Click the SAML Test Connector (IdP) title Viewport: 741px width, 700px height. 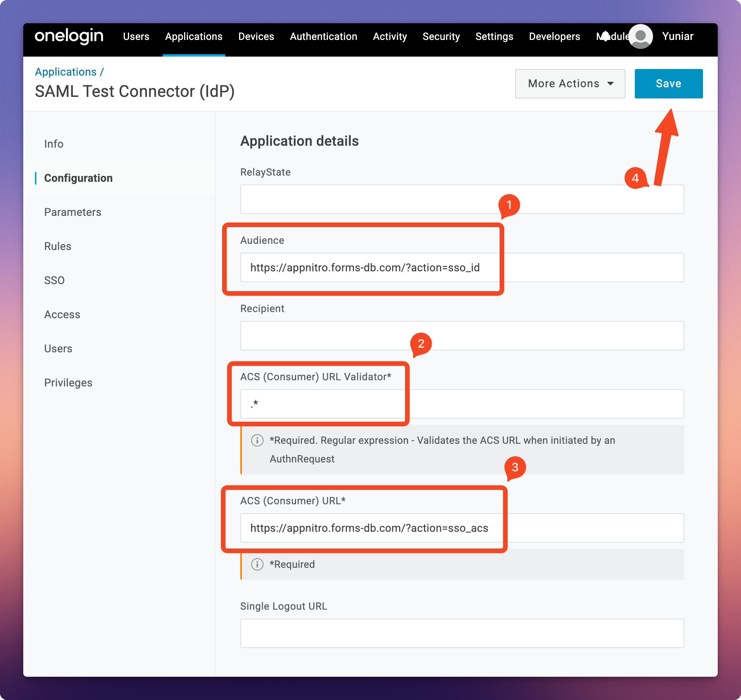[135, 91]
